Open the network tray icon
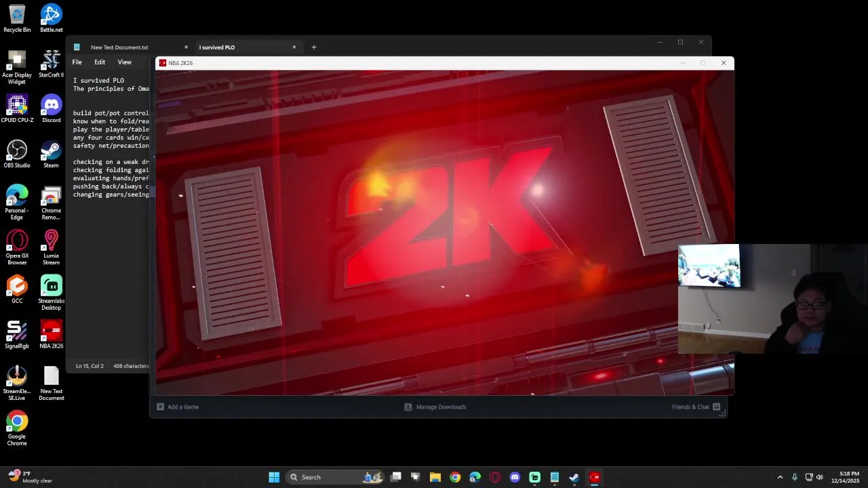Screen dimensions: 868x488 pyautogui.click(x=808, y=477)
